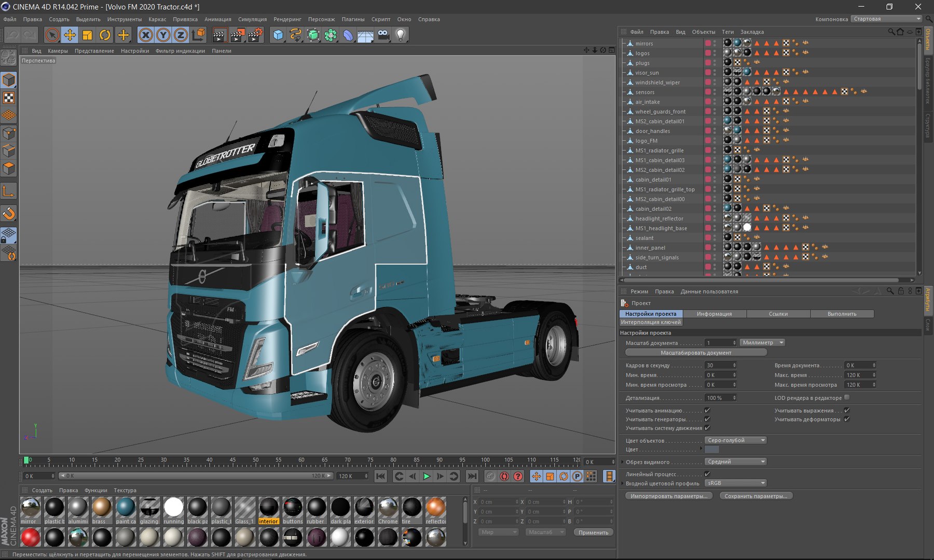Image resolution: width=934 pixels, height=560 pixels.
Task: Switch to the Information tab
Action: (x=715, y=314)
